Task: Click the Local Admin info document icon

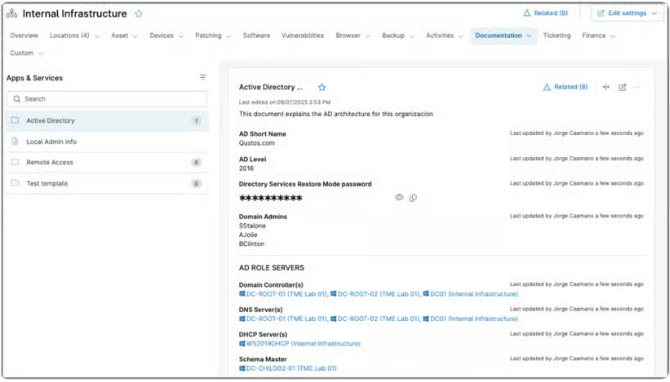Action: (15, 141)
